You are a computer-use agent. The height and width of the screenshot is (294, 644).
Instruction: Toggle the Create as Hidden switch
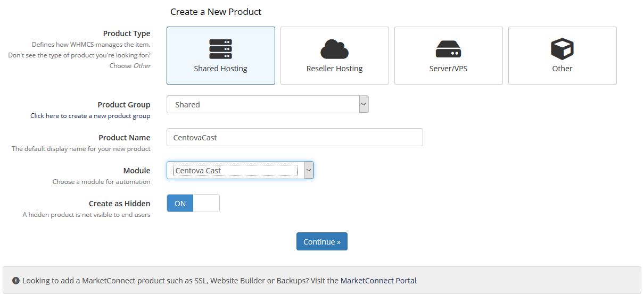click(x=193, y=203)
